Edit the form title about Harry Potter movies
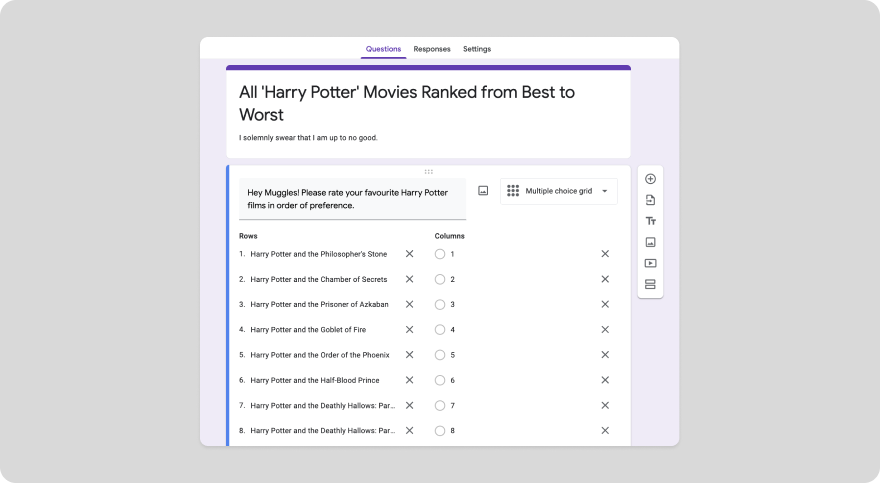The image size is (880, 483). coord(407,103)
